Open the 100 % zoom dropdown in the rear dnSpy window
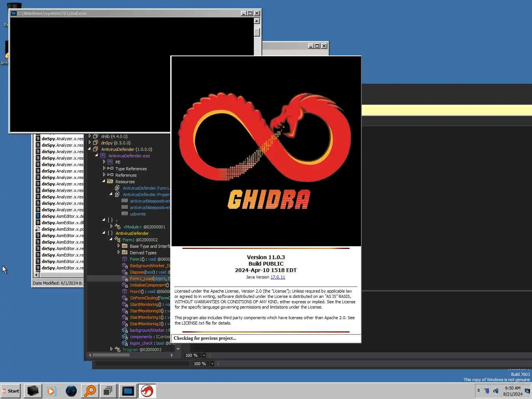Screen dimensions: 532x399 click(212, 364)
